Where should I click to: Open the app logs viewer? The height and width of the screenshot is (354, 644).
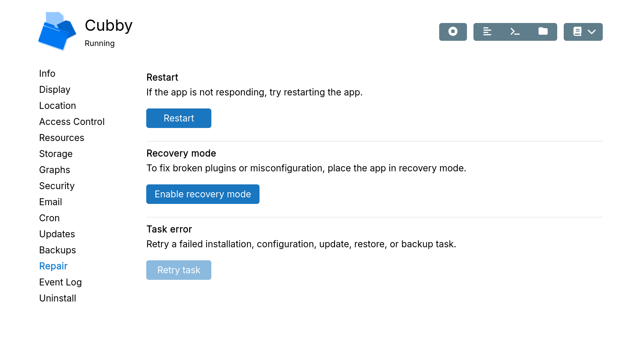point(487,32)
